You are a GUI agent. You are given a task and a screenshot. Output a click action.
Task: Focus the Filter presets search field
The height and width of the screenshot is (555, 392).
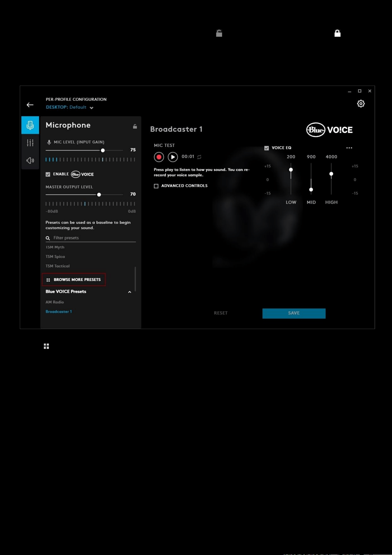(91, 238)
